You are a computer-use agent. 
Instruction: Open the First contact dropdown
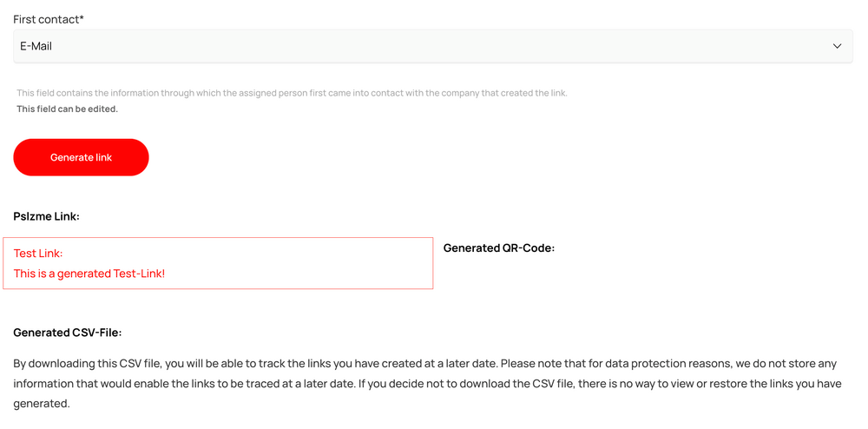coord(432,46)
